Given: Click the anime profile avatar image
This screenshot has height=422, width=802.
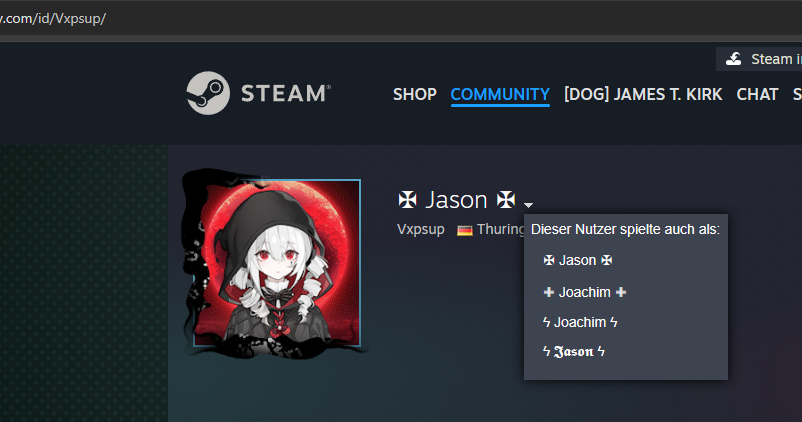Looking at the screenshot, I should tap(277, 263).
